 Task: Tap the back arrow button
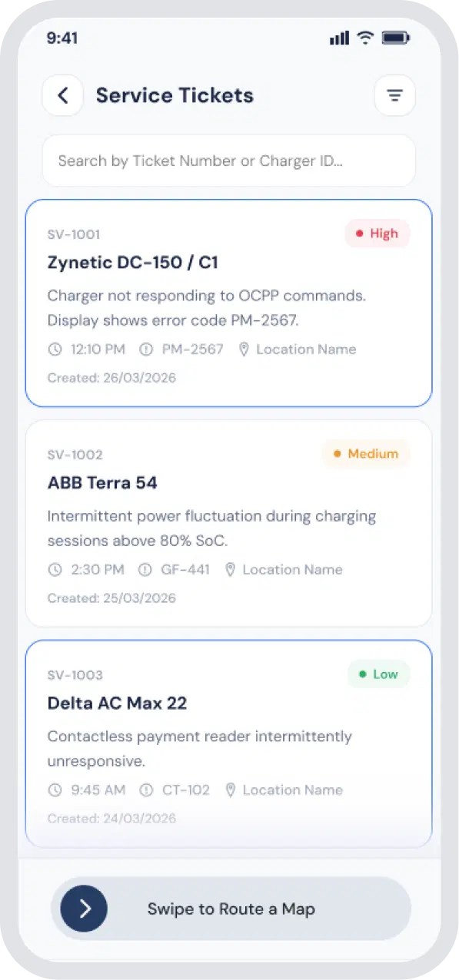click(x=63, y=95)
